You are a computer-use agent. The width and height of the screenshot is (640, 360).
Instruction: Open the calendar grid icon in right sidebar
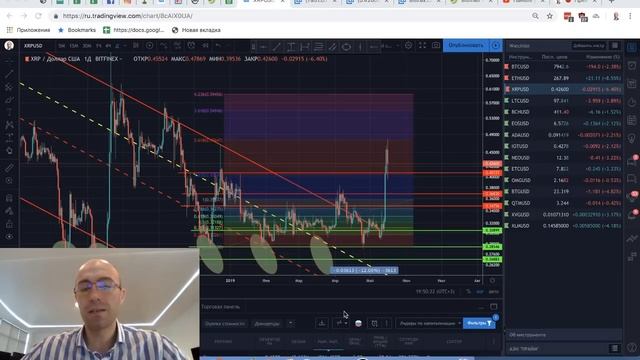pos(632,120)
